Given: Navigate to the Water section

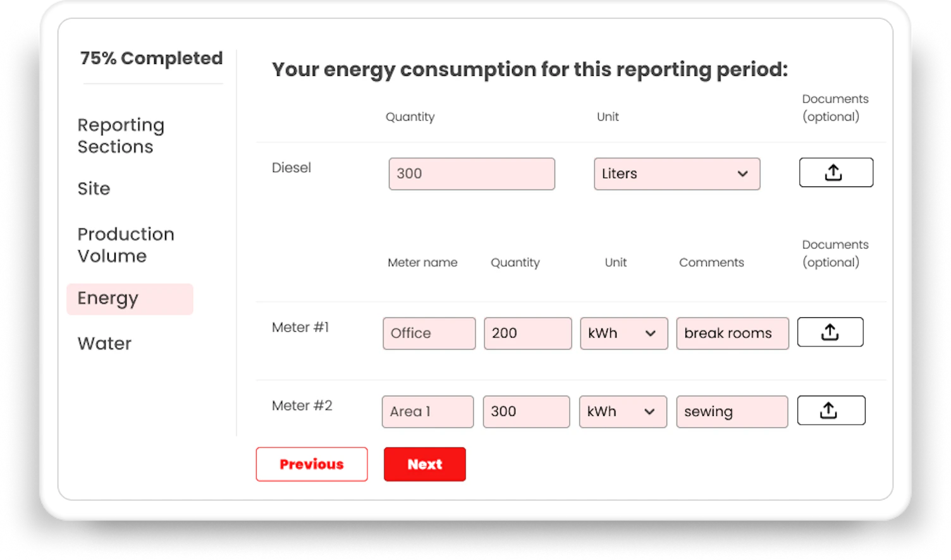Looking at the screenshot, I should click(x=104, y=343).
